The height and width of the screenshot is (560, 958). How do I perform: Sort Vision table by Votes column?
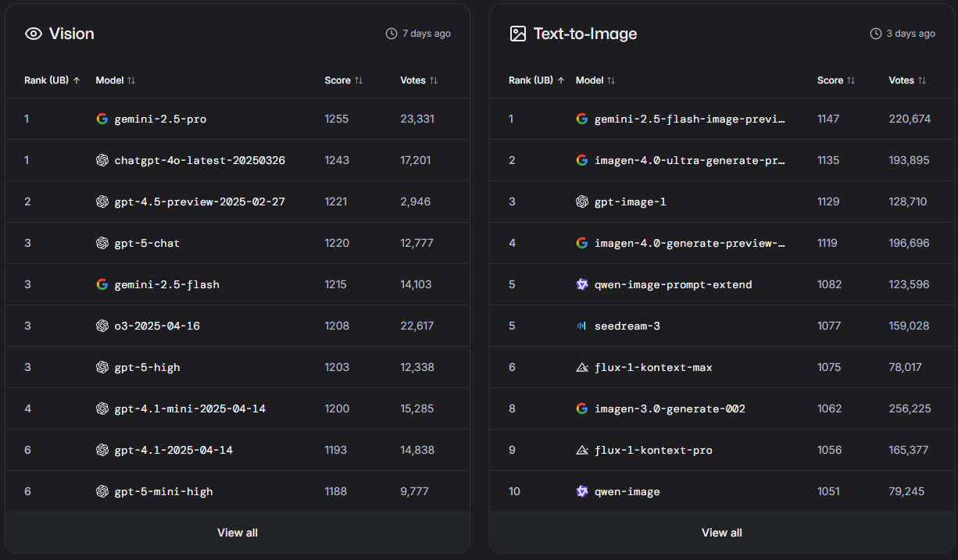(x=419, y=80)
